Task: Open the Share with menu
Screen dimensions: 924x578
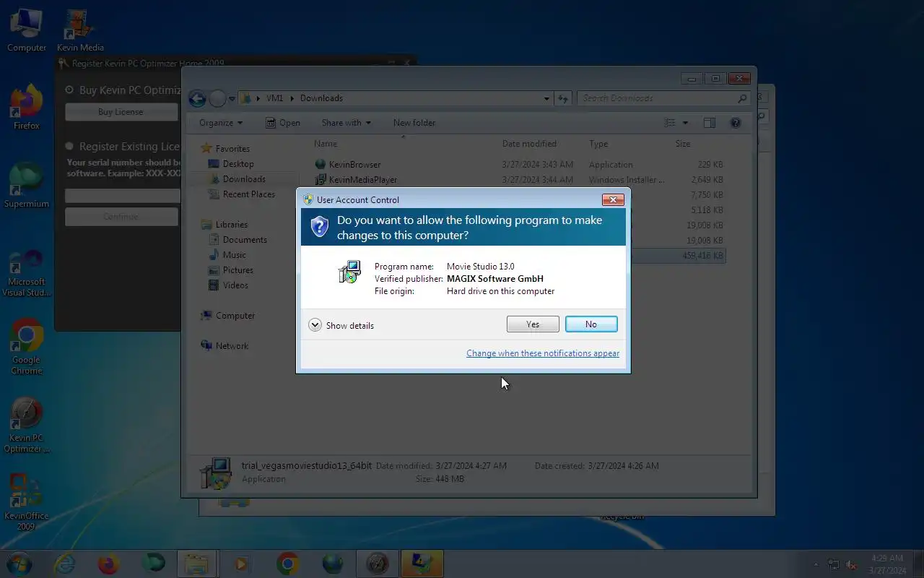Action: tap(346, 123)
